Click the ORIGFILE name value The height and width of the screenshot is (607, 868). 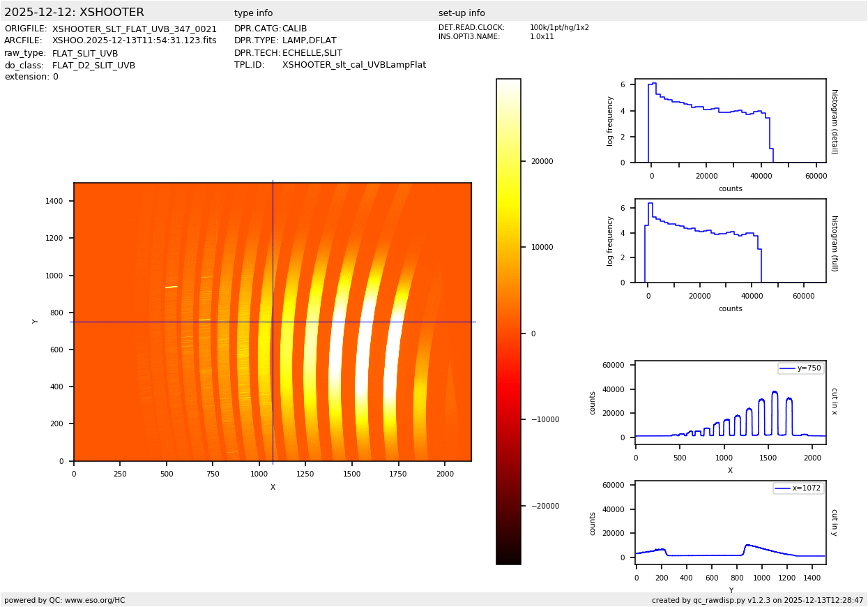click(x=134, y=29)
